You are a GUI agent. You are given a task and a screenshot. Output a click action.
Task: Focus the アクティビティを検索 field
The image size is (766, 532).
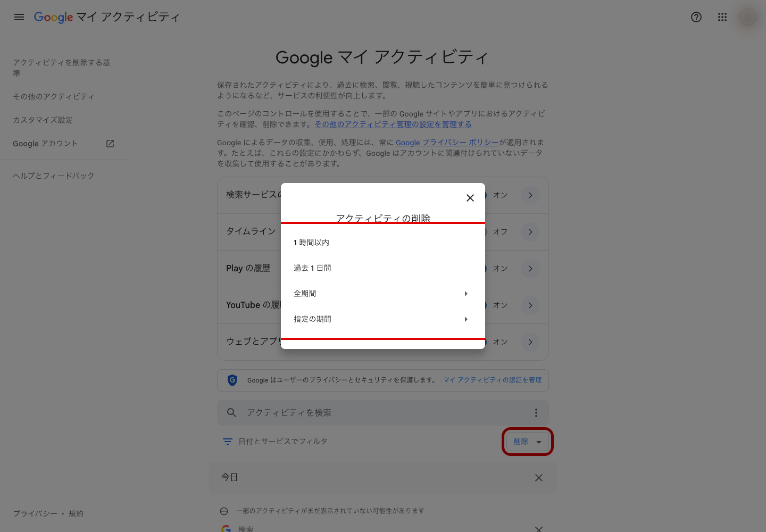tap(383, 413)
